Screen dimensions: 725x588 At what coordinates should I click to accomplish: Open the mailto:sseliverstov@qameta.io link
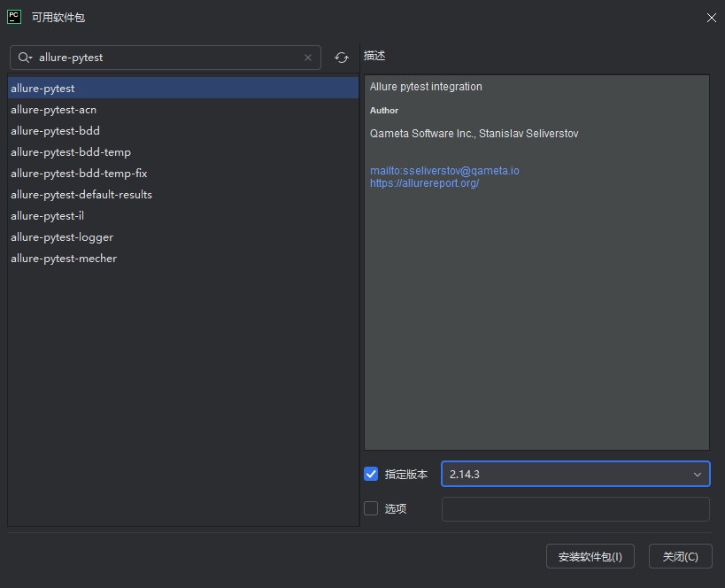[x=444, y=171]
